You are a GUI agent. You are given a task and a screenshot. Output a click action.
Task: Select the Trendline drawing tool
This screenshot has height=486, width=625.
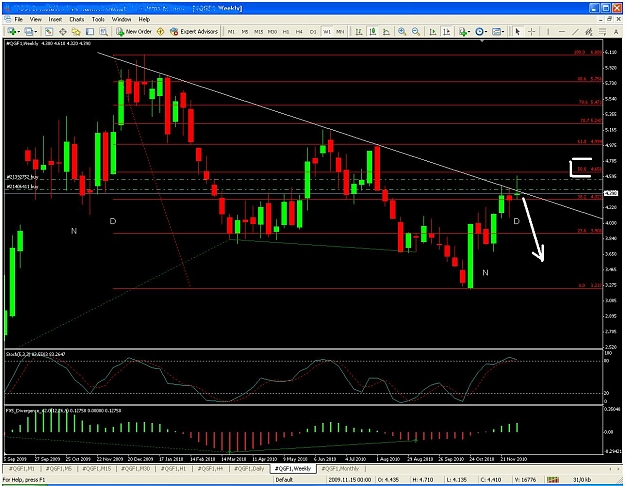pos(576,31)
